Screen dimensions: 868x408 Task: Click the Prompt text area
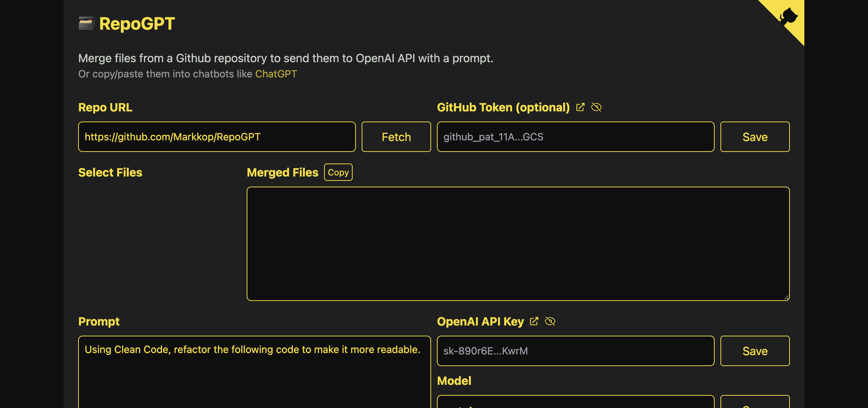(x=254, y=376)
